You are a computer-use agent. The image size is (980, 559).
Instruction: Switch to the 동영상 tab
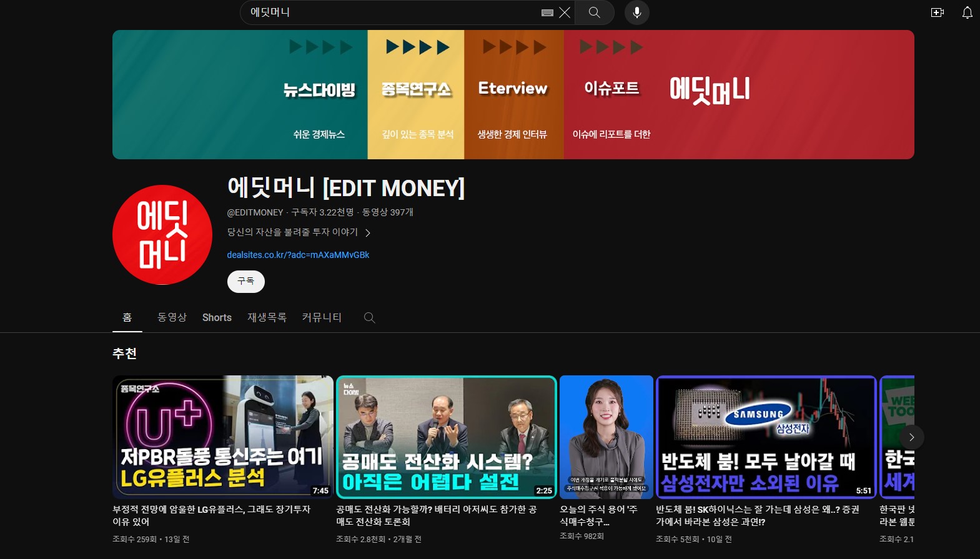pyautogui.click(x=172, y=317)
